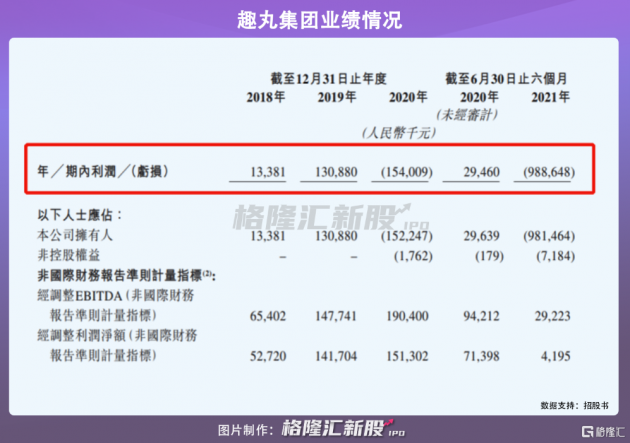Click the adjusted profit value 141,704

click(336, 356)
